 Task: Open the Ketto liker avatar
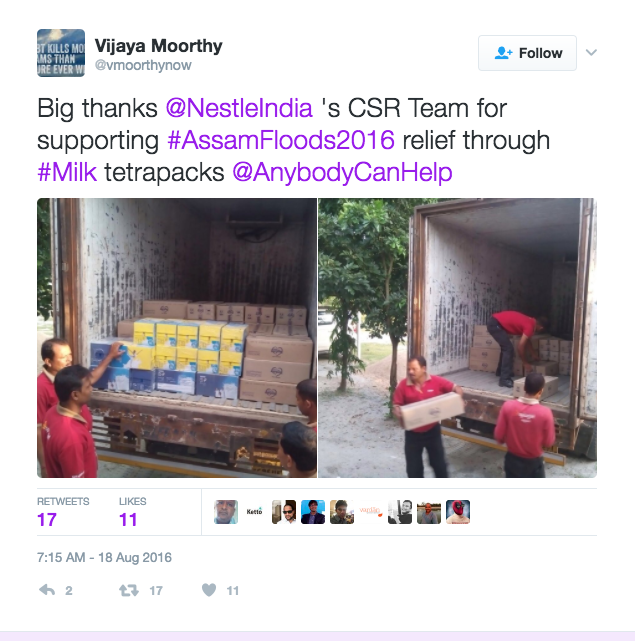(x=255, y=512)
